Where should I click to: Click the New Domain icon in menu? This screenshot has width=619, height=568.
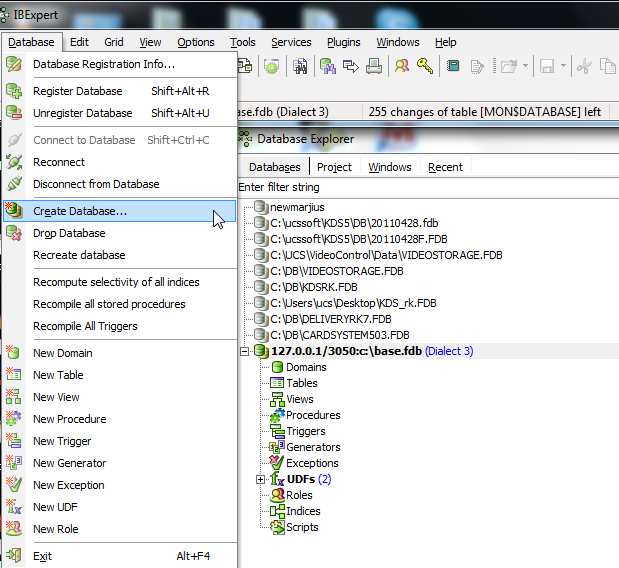tap(13, 352)
